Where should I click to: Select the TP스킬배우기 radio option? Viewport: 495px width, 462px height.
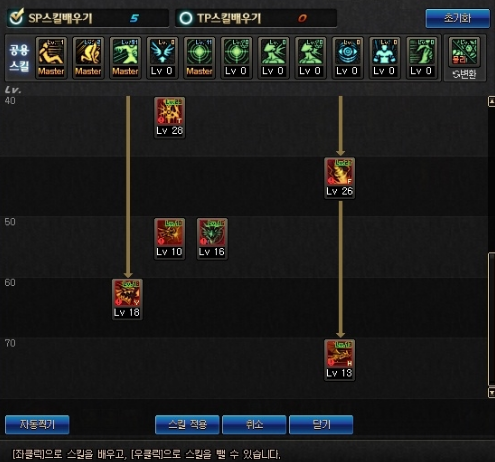(x=186, y=18)
